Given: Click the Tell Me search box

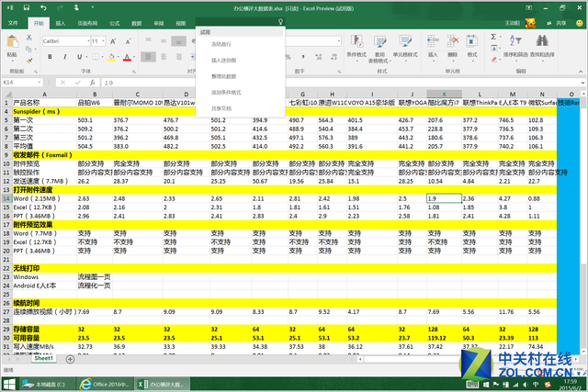Looking at the screenshot, I should click(x=240, y=22).
